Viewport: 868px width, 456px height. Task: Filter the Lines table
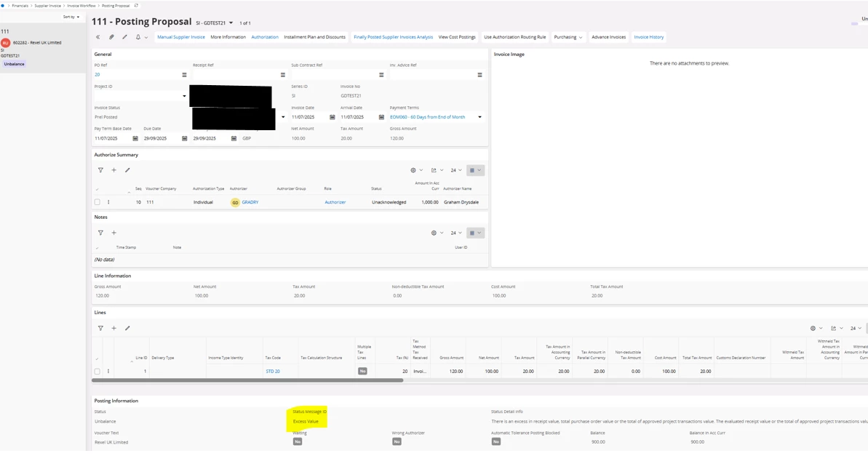pos(100,328)
